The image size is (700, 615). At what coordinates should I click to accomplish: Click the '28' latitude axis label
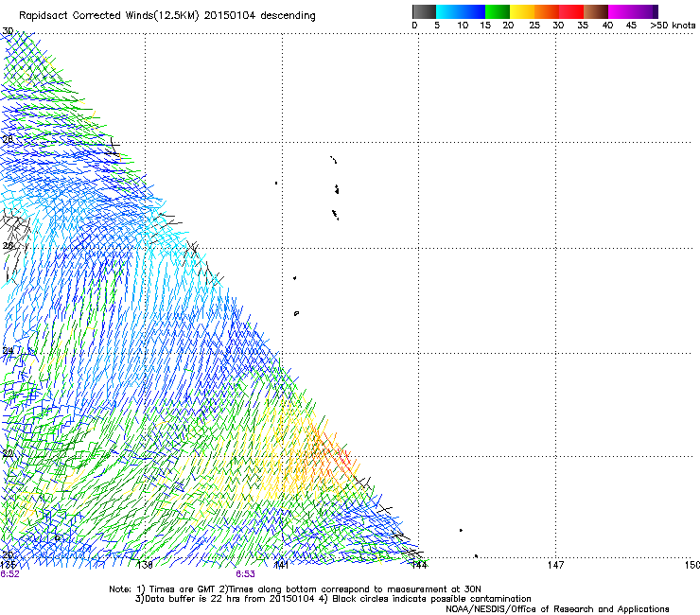tap(8, 139)
